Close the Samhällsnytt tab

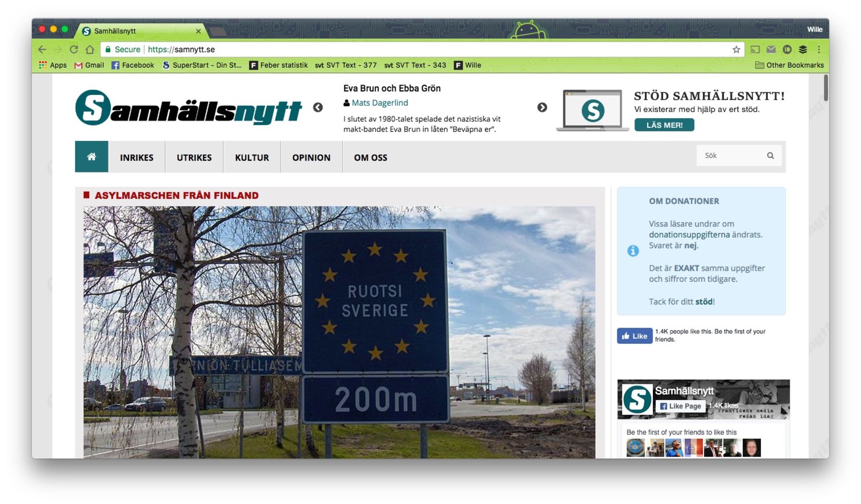click(x=198, y=31)
